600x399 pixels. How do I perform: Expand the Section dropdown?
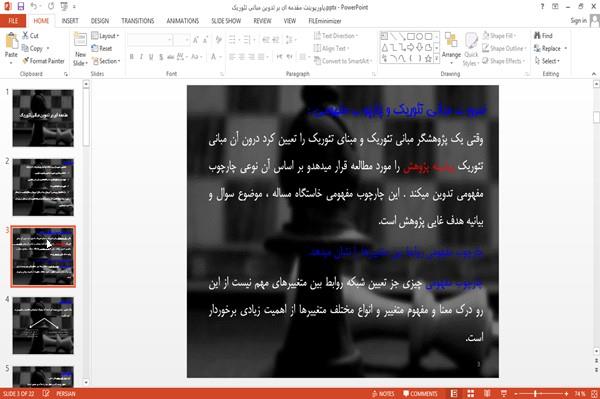(106, 61)
